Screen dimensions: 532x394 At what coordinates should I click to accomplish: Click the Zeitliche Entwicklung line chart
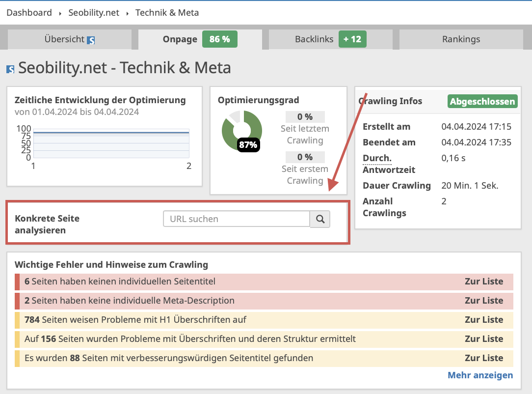click(x=111, y=143)
